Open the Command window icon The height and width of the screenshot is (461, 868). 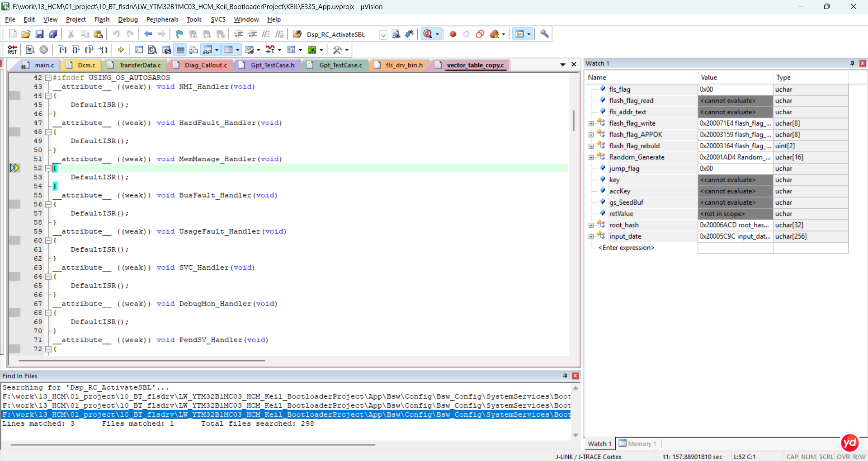(x=139, y=50)
